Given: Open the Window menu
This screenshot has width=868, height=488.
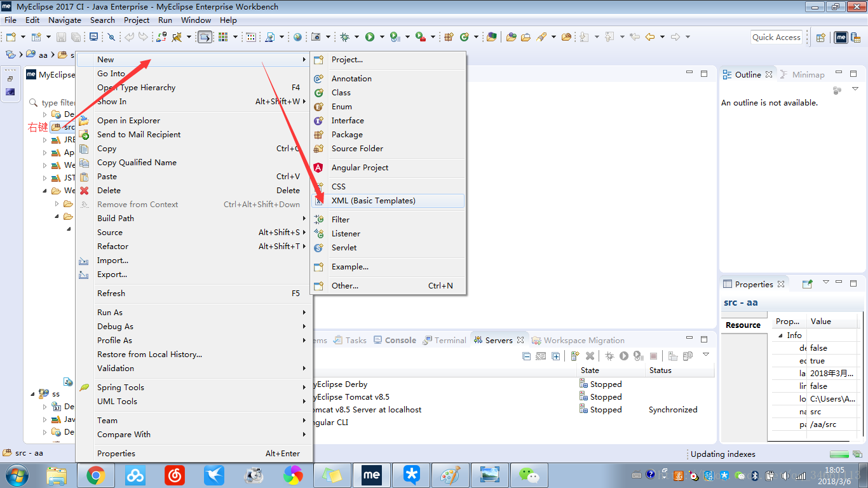Looking at the screenshot, I should tap(196, 20).
